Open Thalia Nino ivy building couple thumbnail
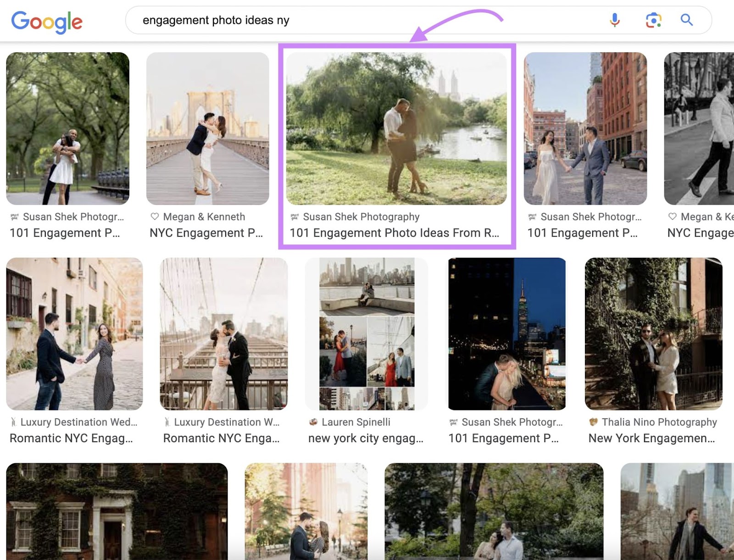Screen dimensions: 734x560 tap(654, 334)
